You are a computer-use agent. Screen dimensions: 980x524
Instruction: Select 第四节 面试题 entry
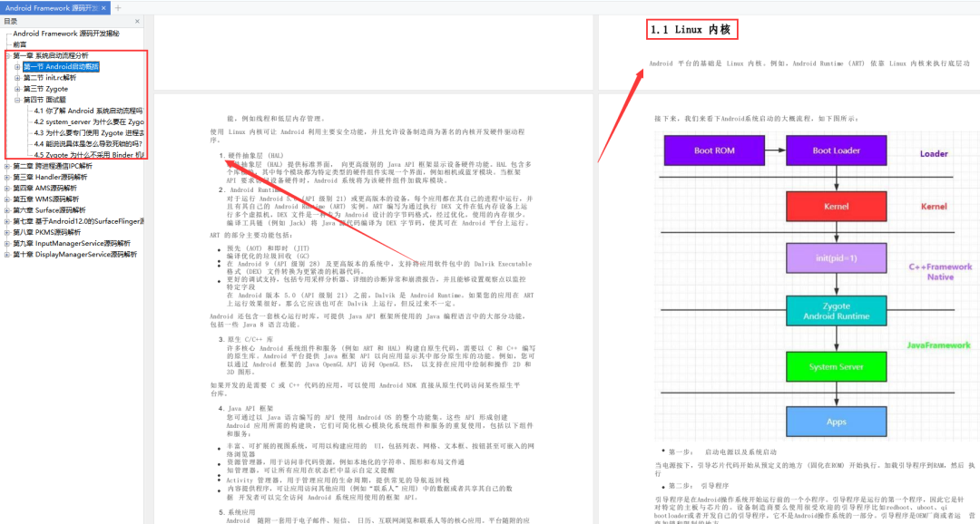pyautogui.click(x=44, y=100)
